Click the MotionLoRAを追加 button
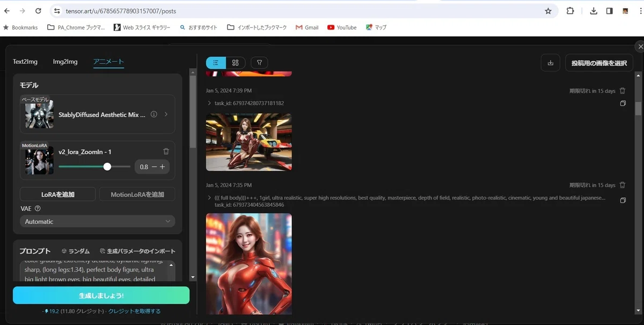 tap(137, 194)
